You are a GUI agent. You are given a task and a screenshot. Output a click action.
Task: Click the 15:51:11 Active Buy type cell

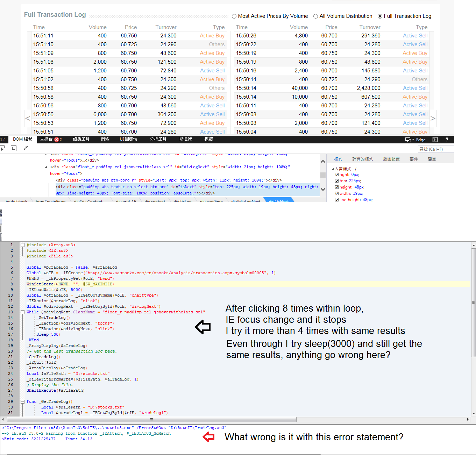click(212, 36)
